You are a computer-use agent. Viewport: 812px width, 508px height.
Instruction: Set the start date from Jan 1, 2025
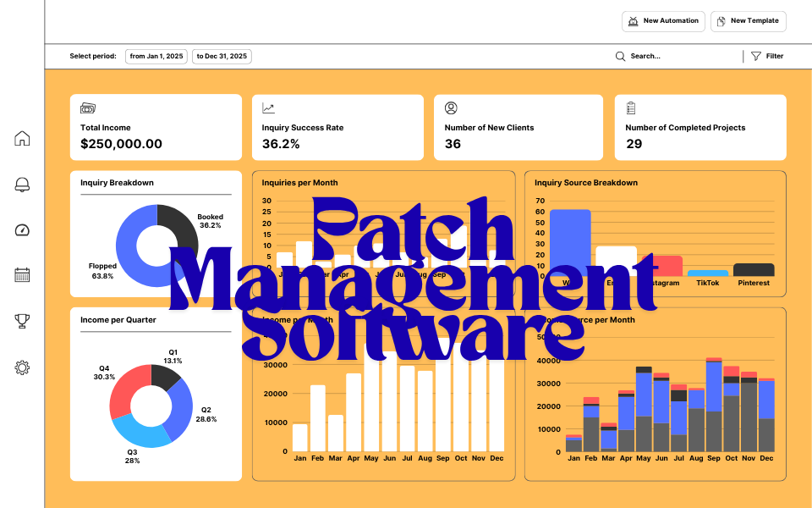point(156,56)
